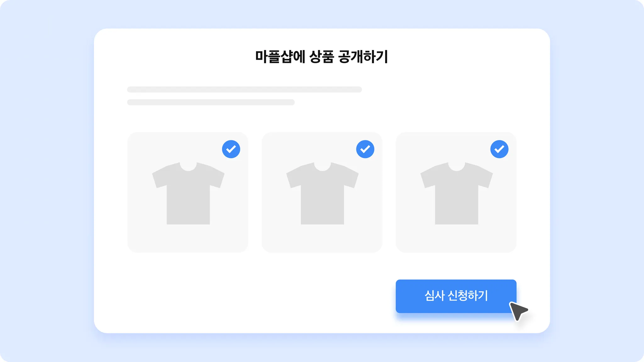Click the light blue backdrop outside the white panel
Screen dimensions: 644x362
(47, 181)
